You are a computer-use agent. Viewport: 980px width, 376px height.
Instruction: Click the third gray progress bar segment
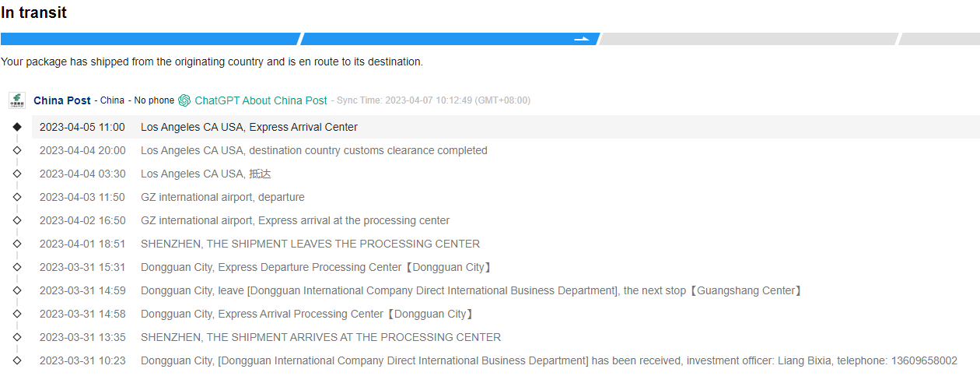(x=748, y=39)
